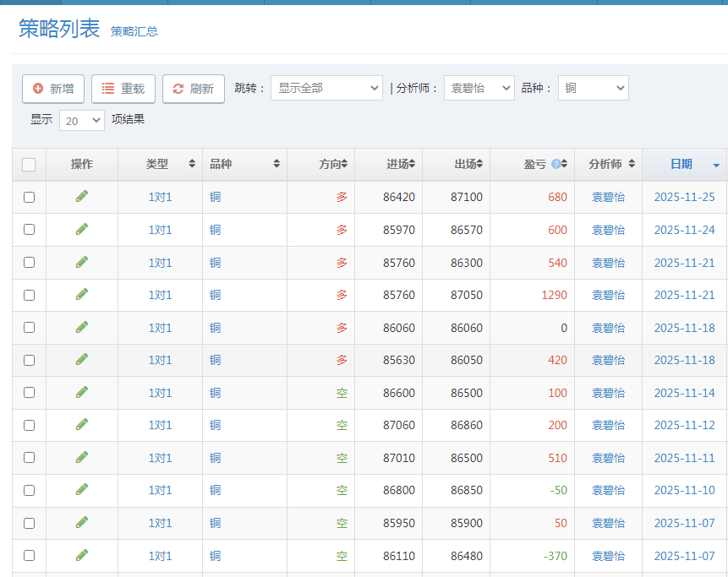Open the 跳转 显示全部 dropdown
This screenshot has height=577, width=728.
[x=326, y=88]
